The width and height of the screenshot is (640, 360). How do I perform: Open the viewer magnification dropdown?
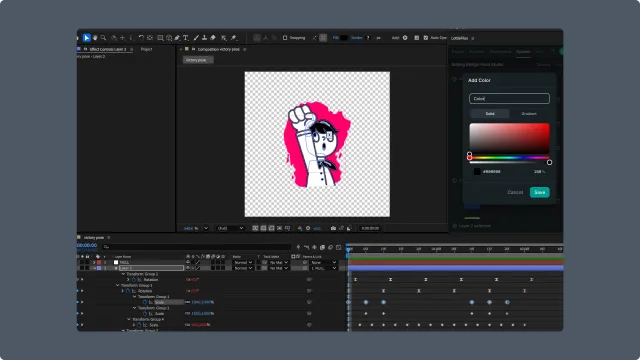[x=206, y=228]
